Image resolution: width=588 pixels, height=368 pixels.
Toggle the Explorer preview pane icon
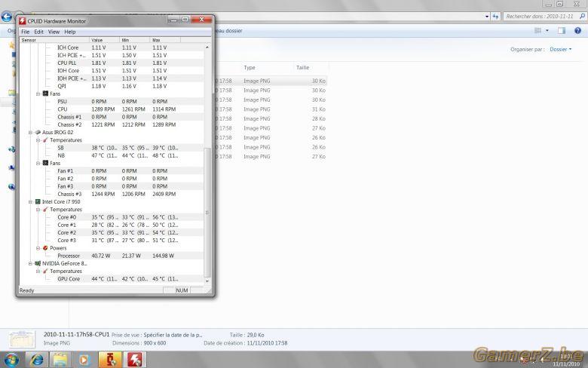tap(562, 31)
